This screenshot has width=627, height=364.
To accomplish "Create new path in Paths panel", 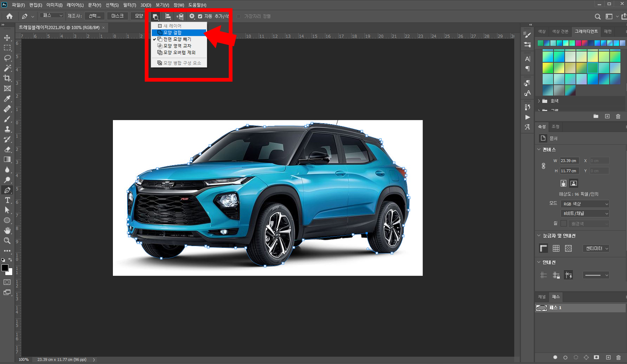I will [x=608, y=357].
